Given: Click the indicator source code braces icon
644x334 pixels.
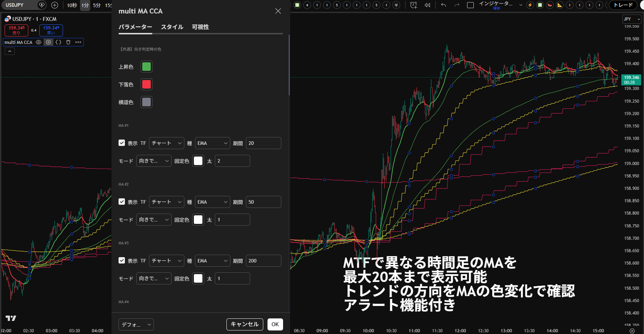Looking at the screenshot, I should [x=58, y=42].
